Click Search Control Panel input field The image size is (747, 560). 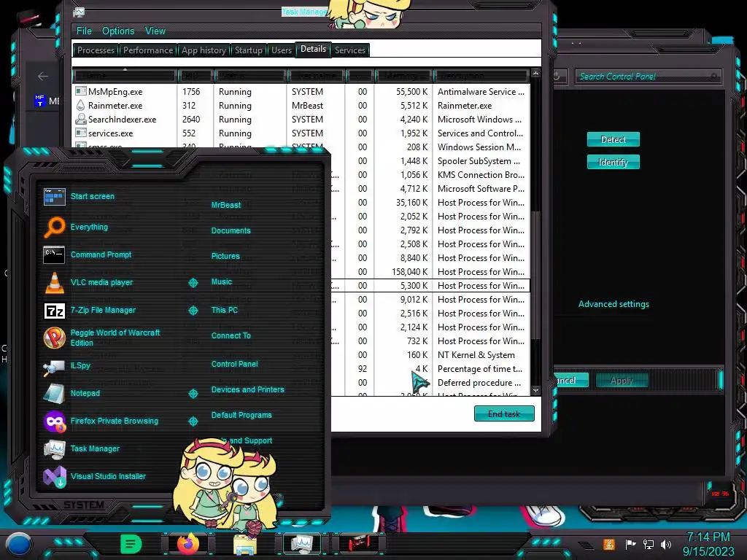[x=648, y=77]
